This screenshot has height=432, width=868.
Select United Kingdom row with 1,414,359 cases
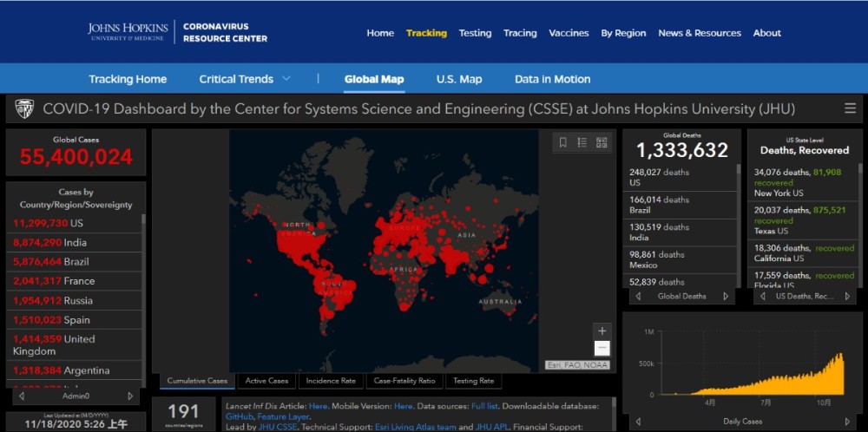click(x=76, y=345)
